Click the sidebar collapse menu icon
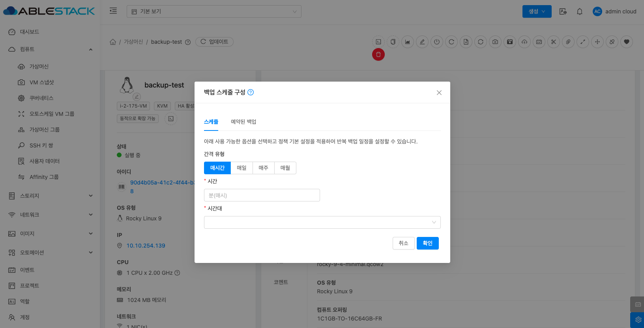The height and width of the screenshot is (328, 644). [113, 11]
